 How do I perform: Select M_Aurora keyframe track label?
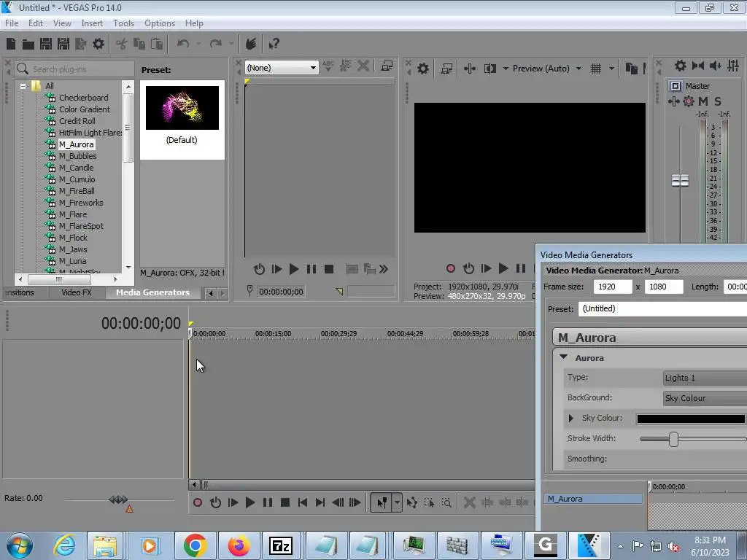point(593,499)
